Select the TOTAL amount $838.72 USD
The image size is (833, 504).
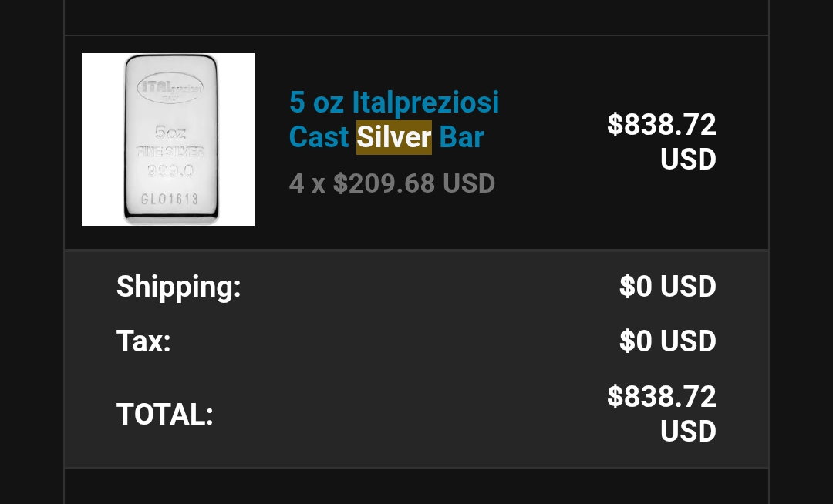click(662, 413)
